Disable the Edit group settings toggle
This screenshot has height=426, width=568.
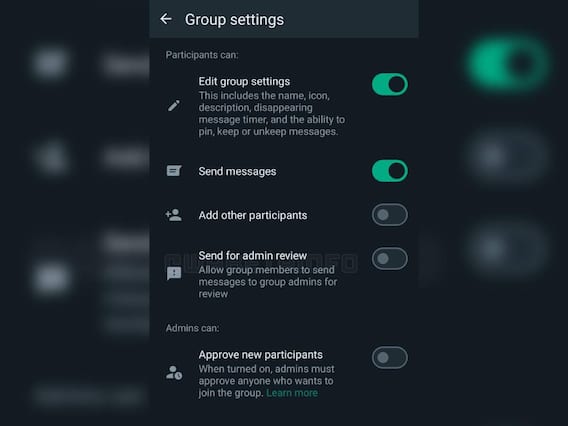tap(390, 84)
